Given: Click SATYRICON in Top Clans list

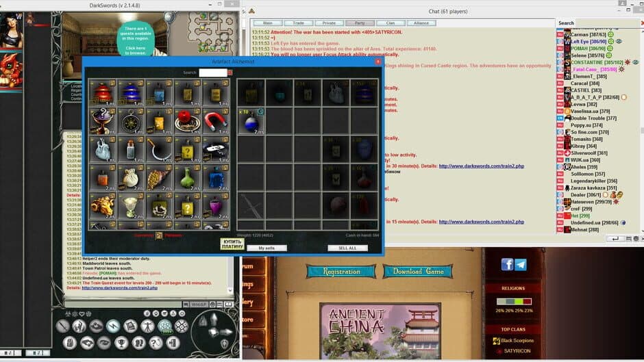Looking at the screenshot, I should click(517, 351).
